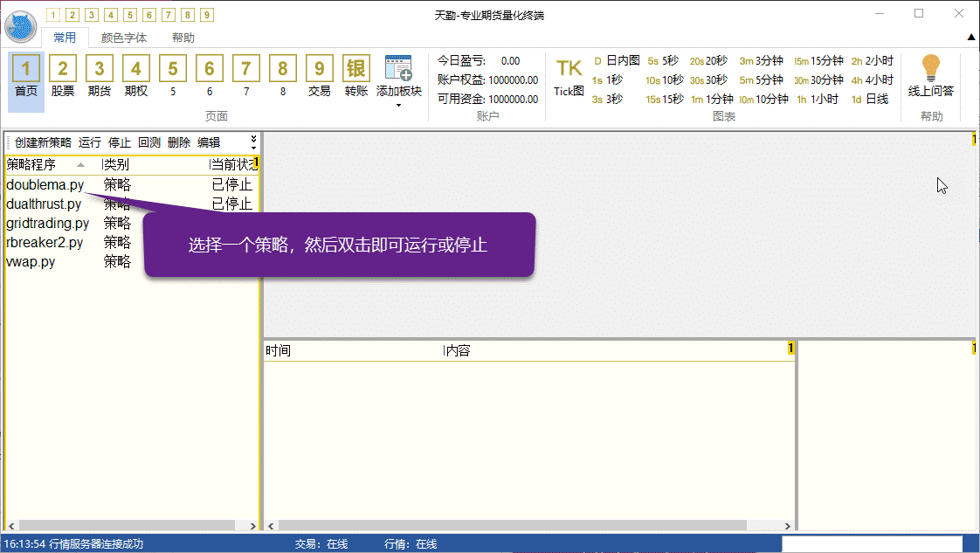Image resolution: width=980 pixels, height=553 pixels.
Task: Collapse the ribbon with the top-right arrow
Action: (970, 38)
